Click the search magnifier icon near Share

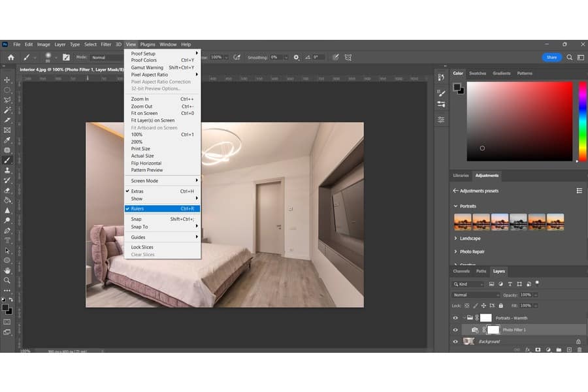[569, 57]
